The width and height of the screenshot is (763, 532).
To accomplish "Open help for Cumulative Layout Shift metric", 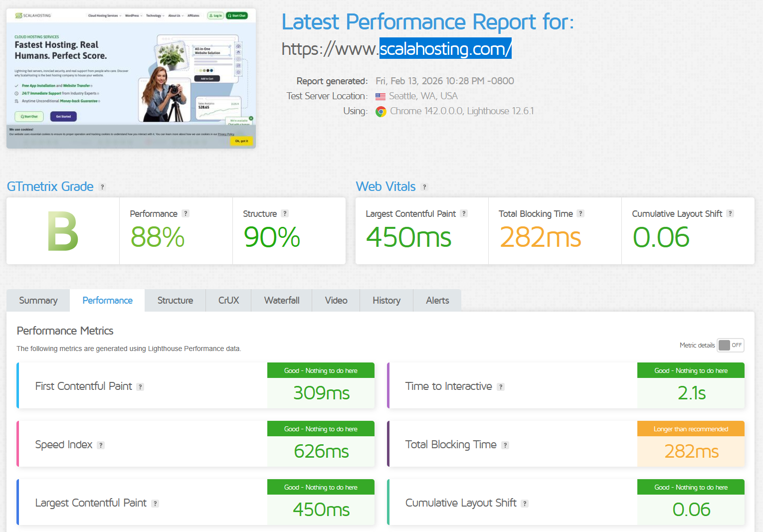I will [524, 503].
